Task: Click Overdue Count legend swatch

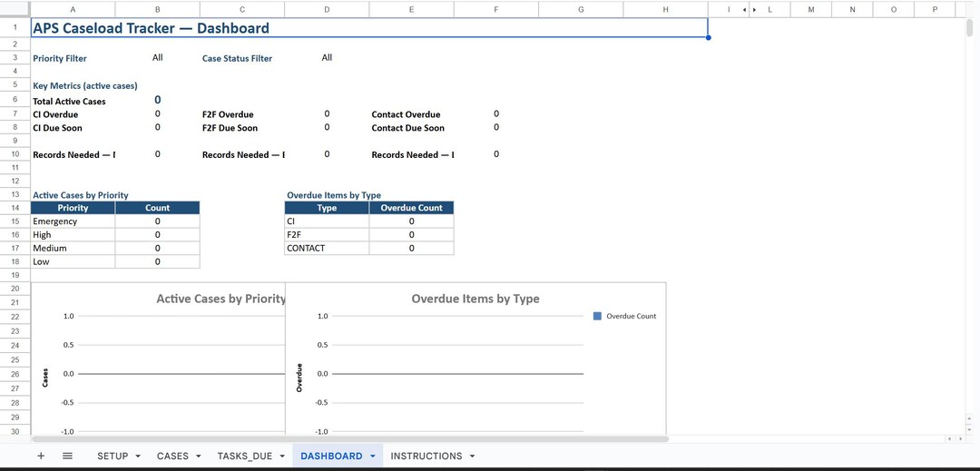Action: [597, 316]
